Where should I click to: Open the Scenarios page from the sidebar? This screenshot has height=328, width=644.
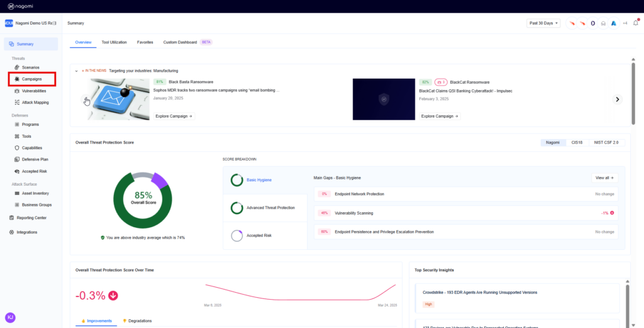(30, 67)
